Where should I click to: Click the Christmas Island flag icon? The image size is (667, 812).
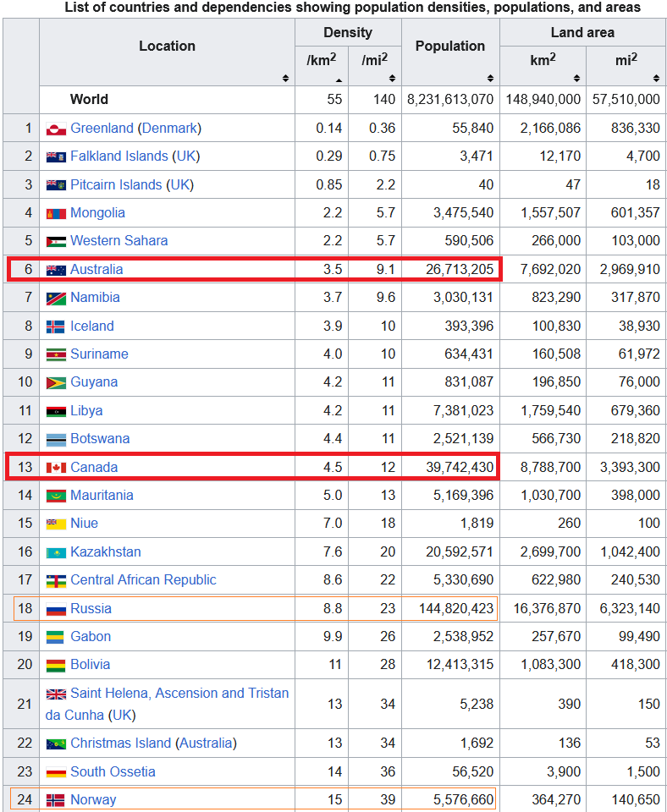56,744
